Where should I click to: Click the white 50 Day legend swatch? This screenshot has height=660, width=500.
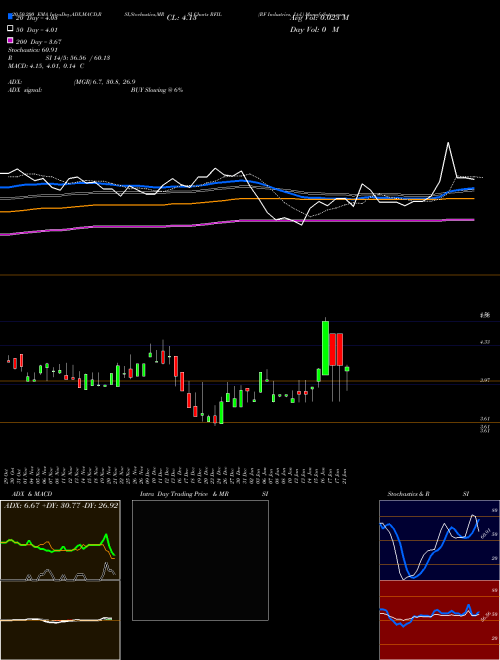tap(11, 29)
